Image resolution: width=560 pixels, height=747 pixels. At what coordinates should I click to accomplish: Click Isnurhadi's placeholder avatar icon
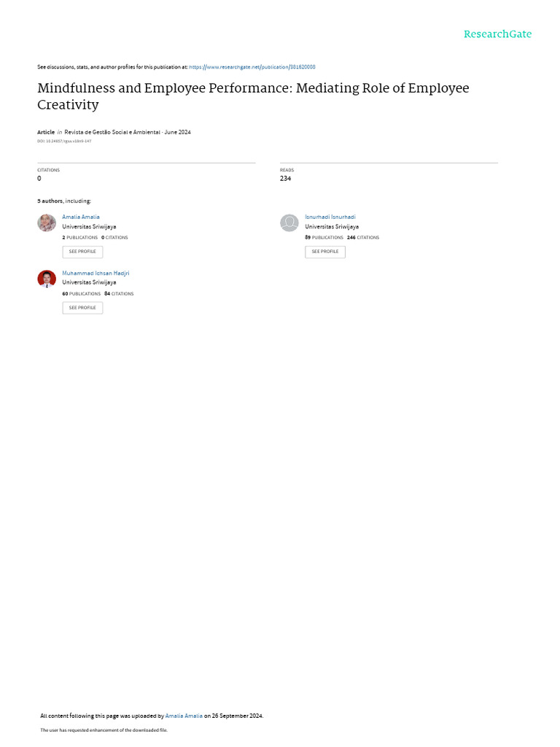289,222
